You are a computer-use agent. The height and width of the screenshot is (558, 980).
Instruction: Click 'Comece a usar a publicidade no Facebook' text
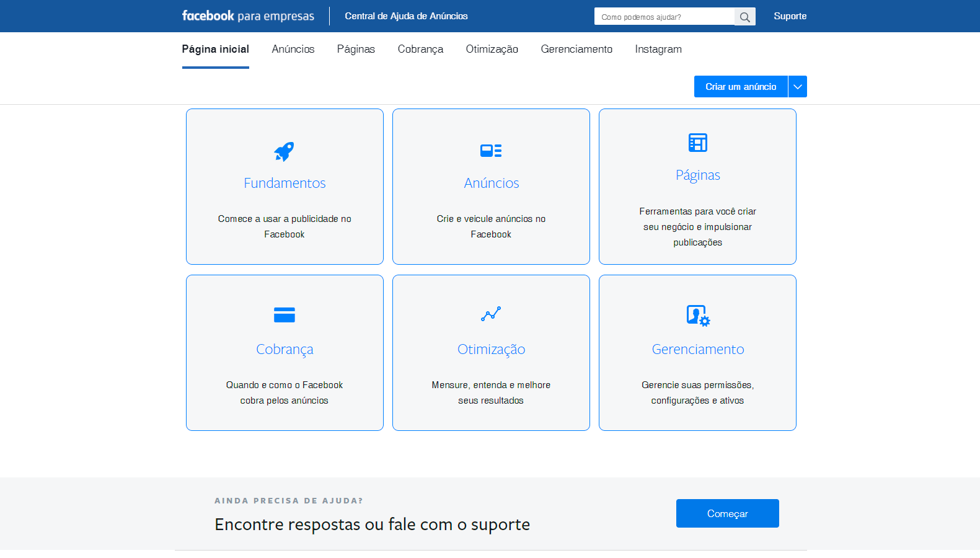coord(285,226)
